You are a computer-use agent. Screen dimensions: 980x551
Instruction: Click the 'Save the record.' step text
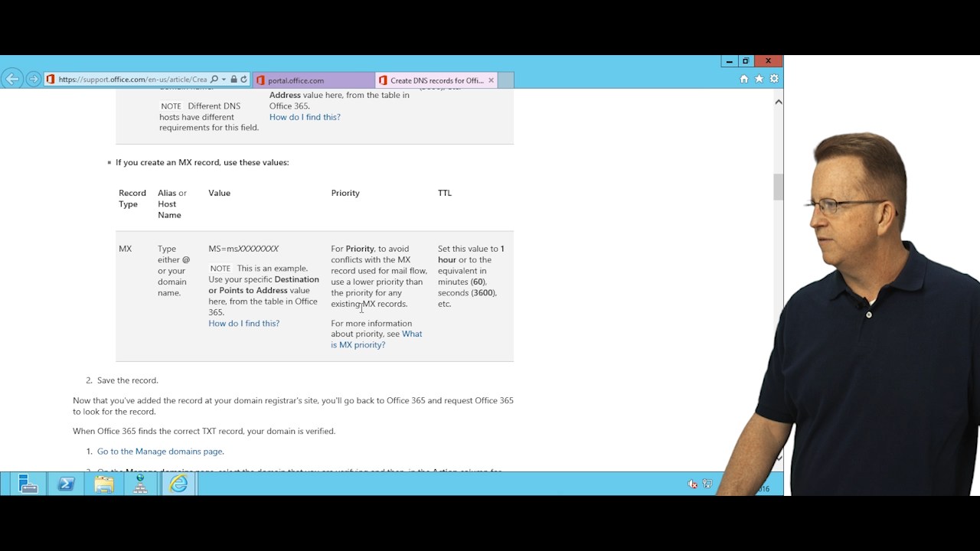tap(127, 380)
